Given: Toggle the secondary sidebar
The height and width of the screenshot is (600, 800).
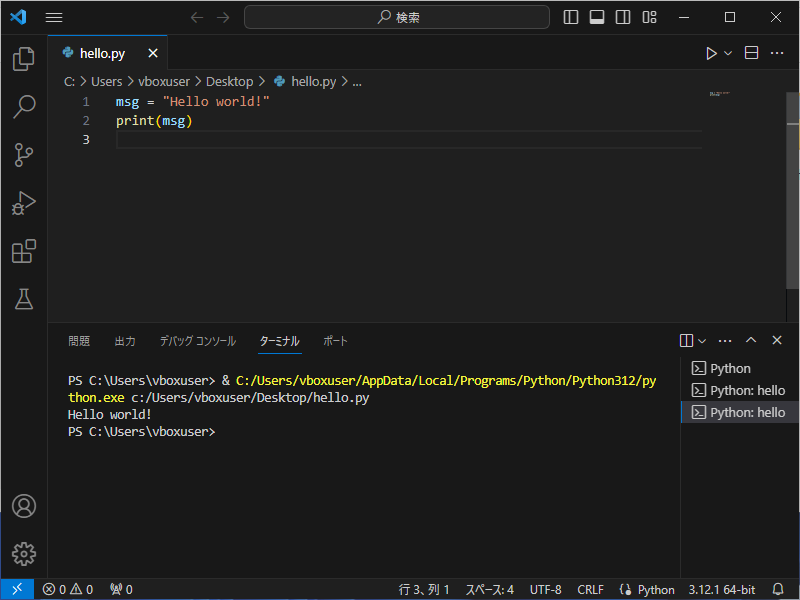Looking at the screenshot, I should click(622, 16).
